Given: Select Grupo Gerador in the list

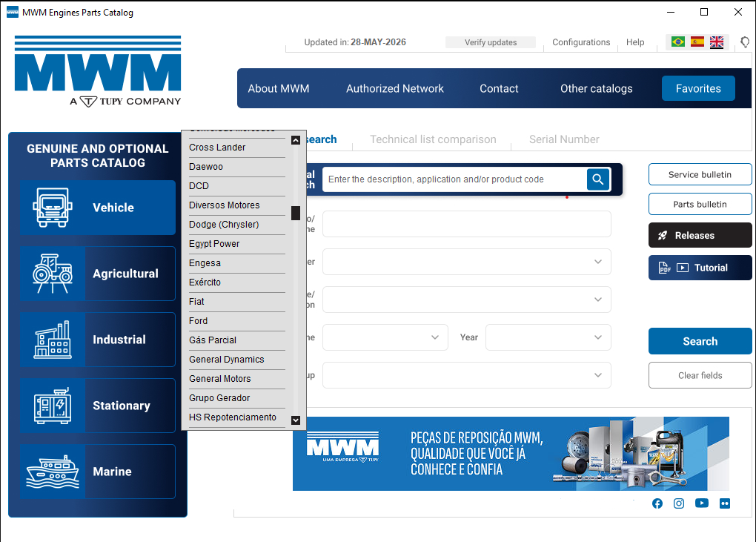Looking at the screenshot, I should 236,398.
